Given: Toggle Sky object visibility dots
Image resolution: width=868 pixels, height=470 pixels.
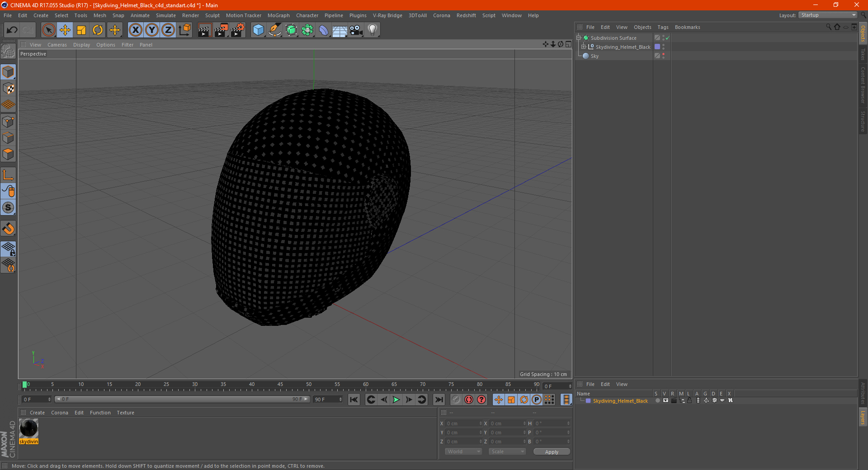Looking at the screenshot, I should tap(663, 56).
